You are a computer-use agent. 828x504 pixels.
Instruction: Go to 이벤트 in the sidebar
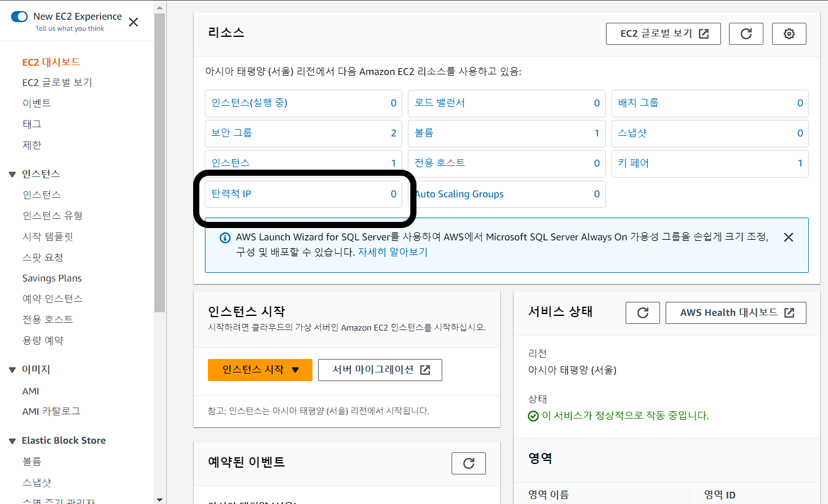click(37, 103)
